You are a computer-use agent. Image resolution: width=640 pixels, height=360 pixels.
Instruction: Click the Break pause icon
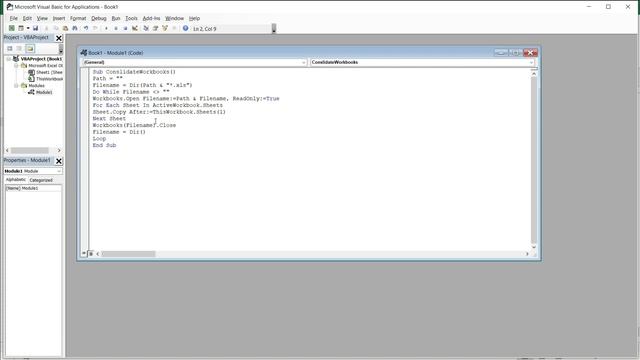[x=116, y=28]
